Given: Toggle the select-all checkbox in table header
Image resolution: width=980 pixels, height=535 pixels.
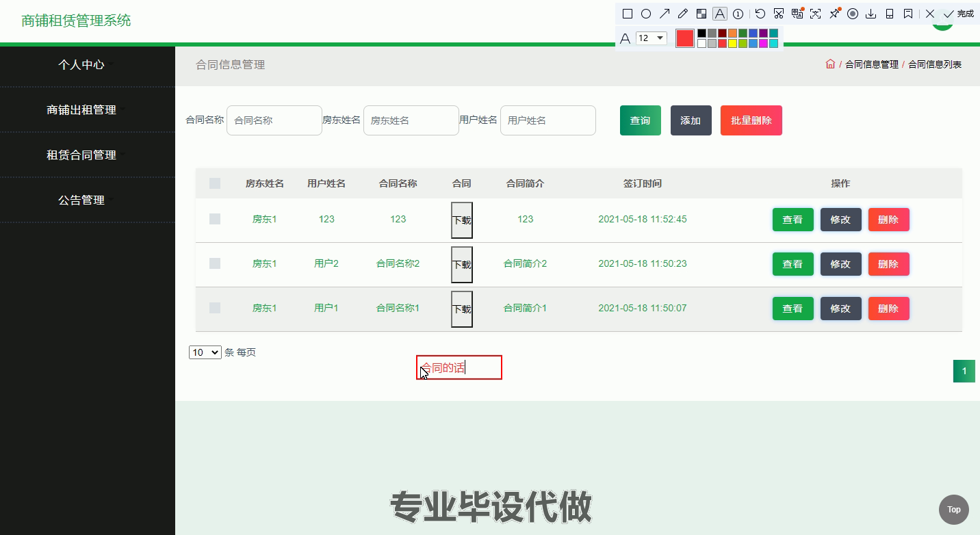Looking at the screenshot, I should [215, 183].
